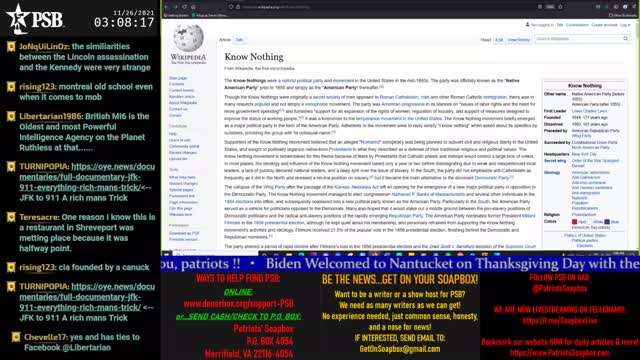
Task: Open Constitutional Union Party in infobox
Action: tap(594, 142)
